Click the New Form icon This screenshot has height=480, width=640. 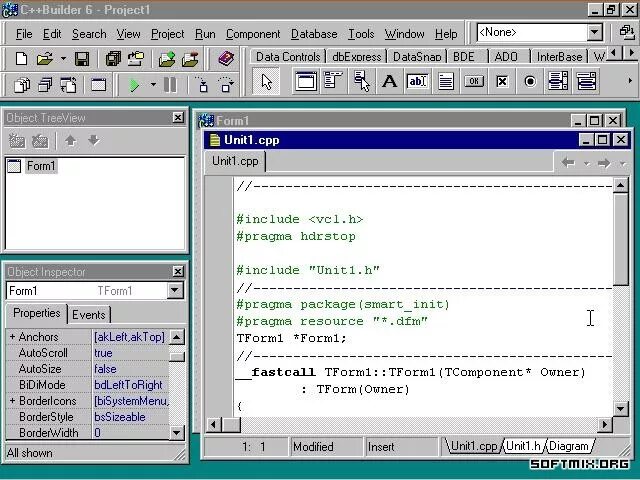tap(98, 85)
